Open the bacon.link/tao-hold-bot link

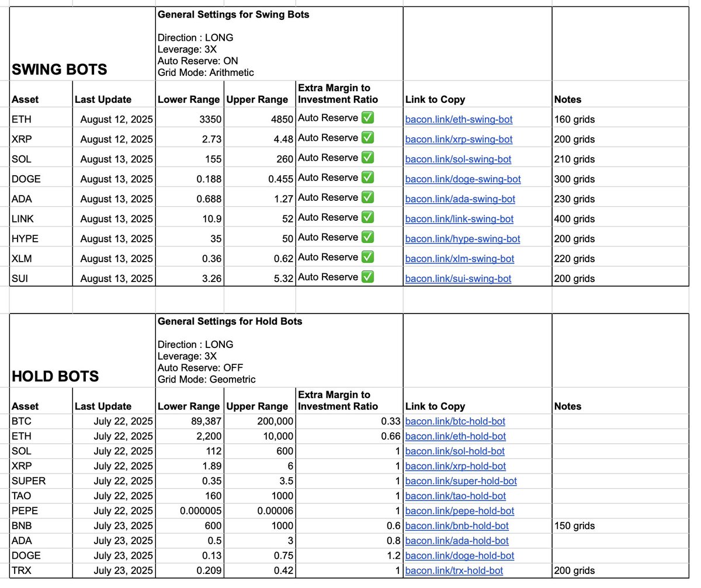456,496
